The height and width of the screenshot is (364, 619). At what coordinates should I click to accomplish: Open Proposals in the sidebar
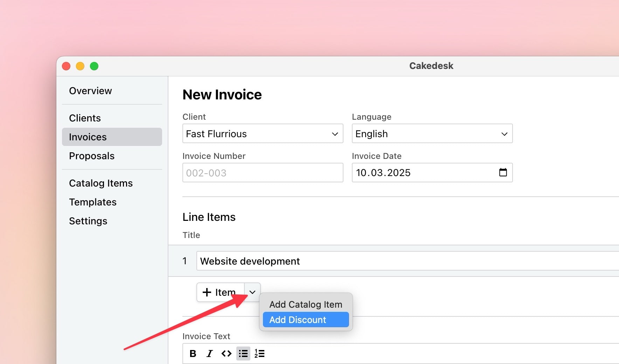(x=92, y=156)
